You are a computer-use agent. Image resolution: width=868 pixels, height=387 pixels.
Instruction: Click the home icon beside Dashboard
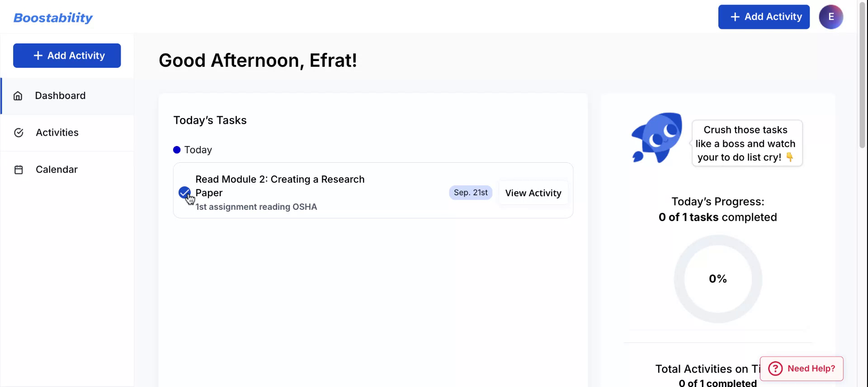(18, 96)
